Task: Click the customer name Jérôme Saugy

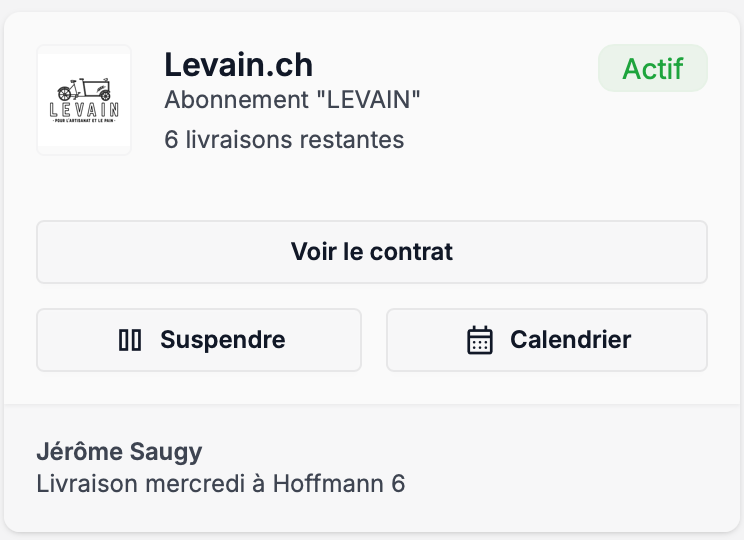Action: coord(119,452)
